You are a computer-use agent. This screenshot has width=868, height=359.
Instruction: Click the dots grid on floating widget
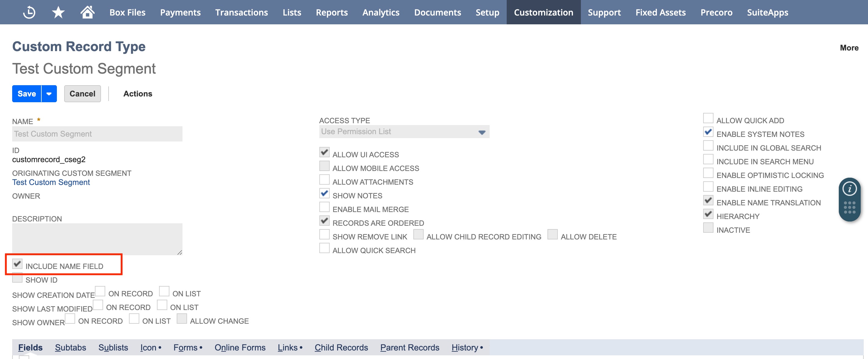coord(849,207)
